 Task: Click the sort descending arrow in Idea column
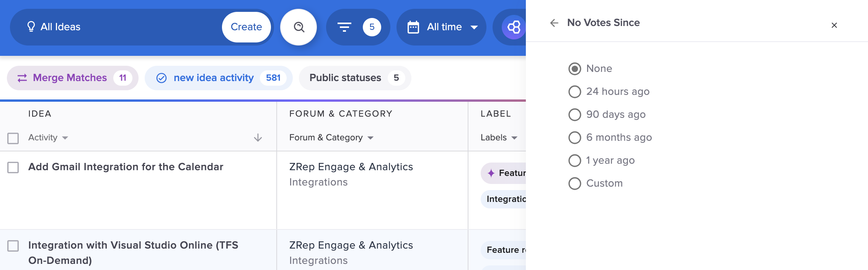click(258, 138)
